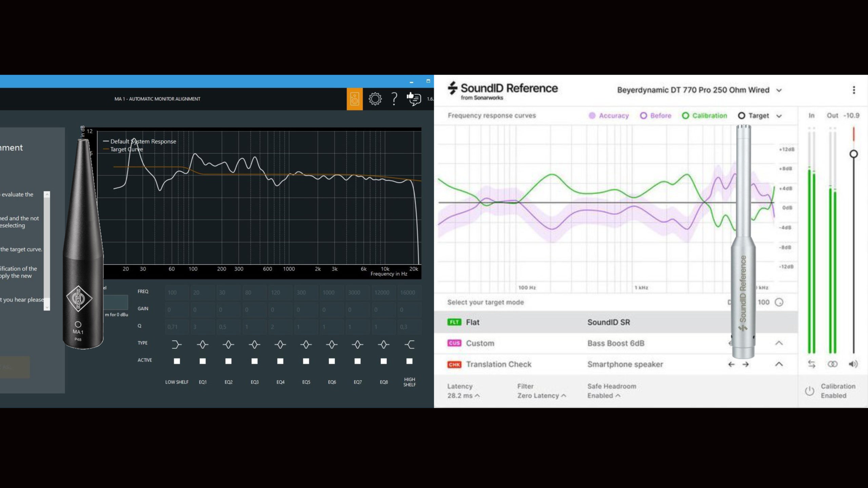The width and height of the screenshot is (868, 488).
Task: Go to previous Translation Check preset arrow
Action: [x=731, y=364]
